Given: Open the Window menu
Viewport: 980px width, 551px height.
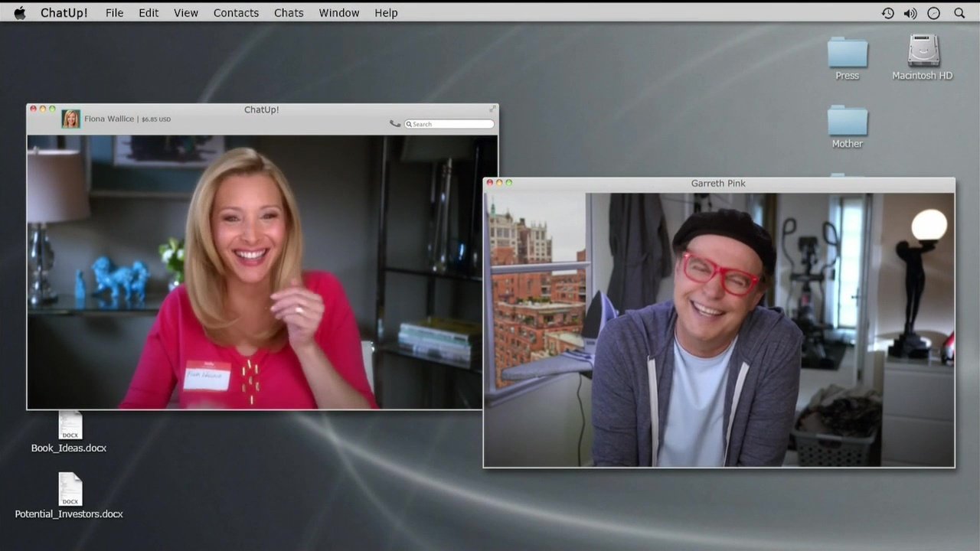Looking at the screenshot, I should (x=339, y=13).
